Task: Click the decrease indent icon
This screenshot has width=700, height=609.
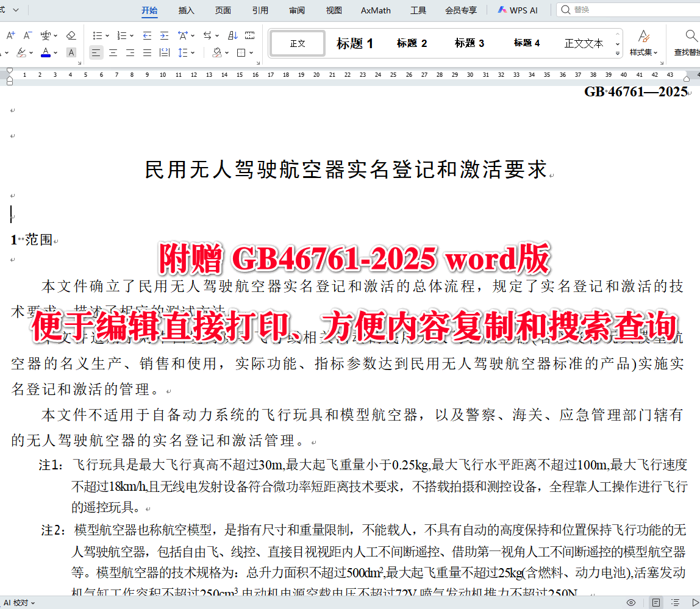Action: click(146, 35)
